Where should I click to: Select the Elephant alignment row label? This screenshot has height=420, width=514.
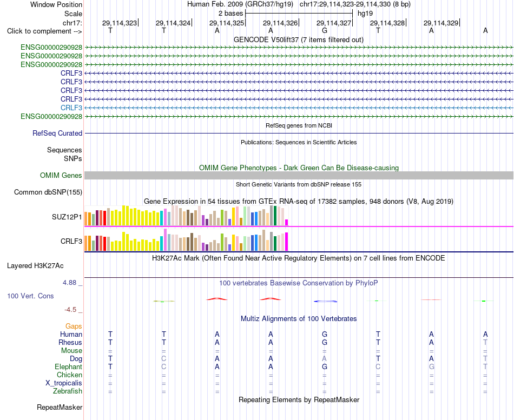coord(69,366)
